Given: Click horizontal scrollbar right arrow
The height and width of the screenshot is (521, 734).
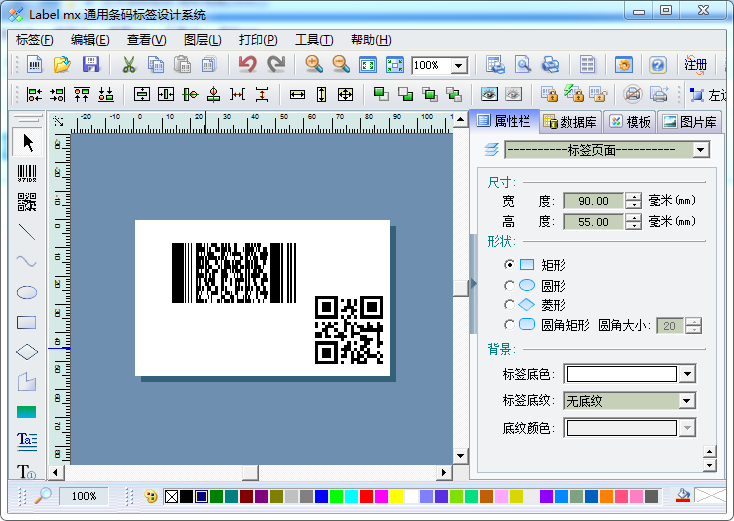Looking at the screenshot, I should coord(443,472).
